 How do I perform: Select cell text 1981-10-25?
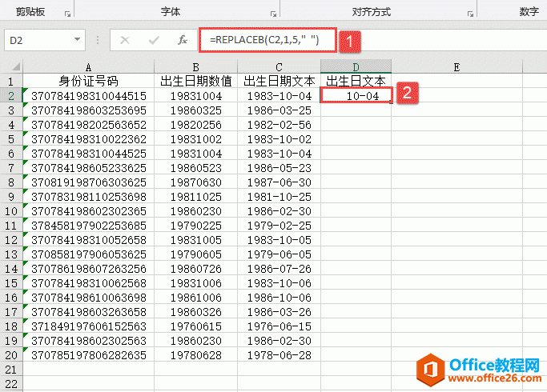pos(279,197)
